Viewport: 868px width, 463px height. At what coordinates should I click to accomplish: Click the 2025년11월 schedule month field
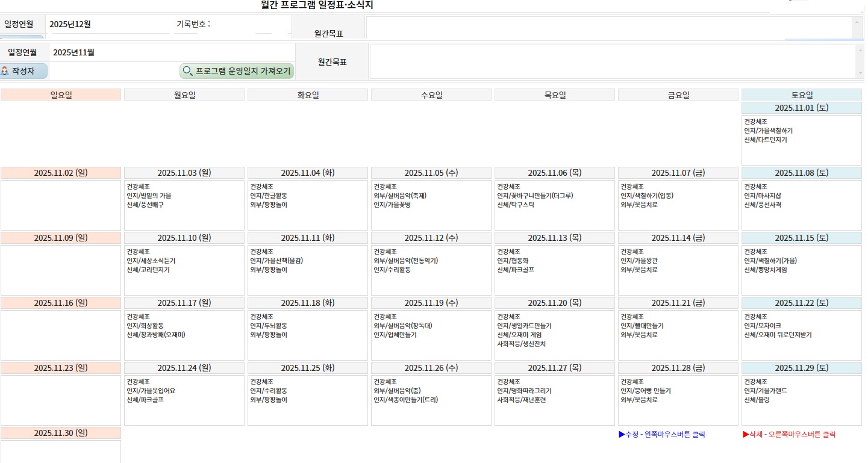(172, 52)
